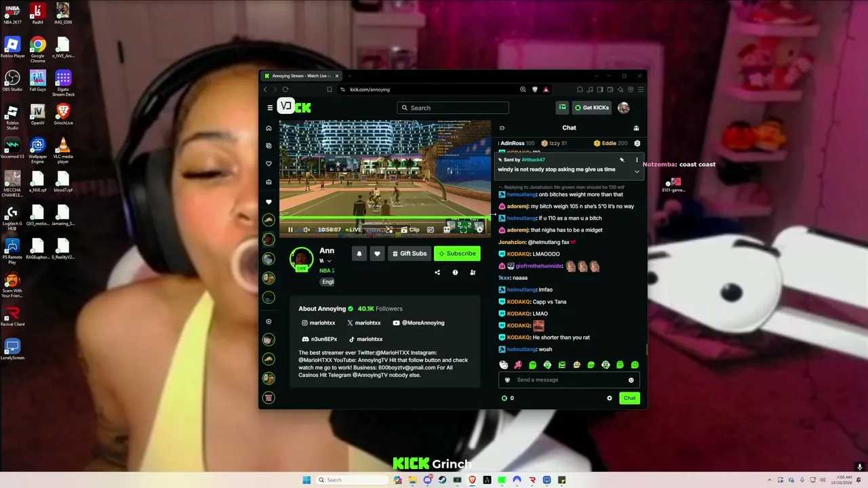This screenshot has width=868, height=488.
Task: Pause the live stream video
Action: [290, 230]
